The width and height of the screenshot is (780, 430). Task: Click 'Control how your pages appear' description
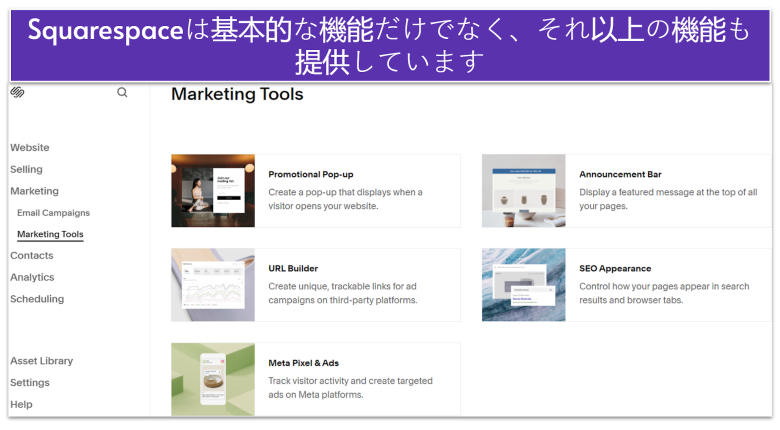(664, 293)
